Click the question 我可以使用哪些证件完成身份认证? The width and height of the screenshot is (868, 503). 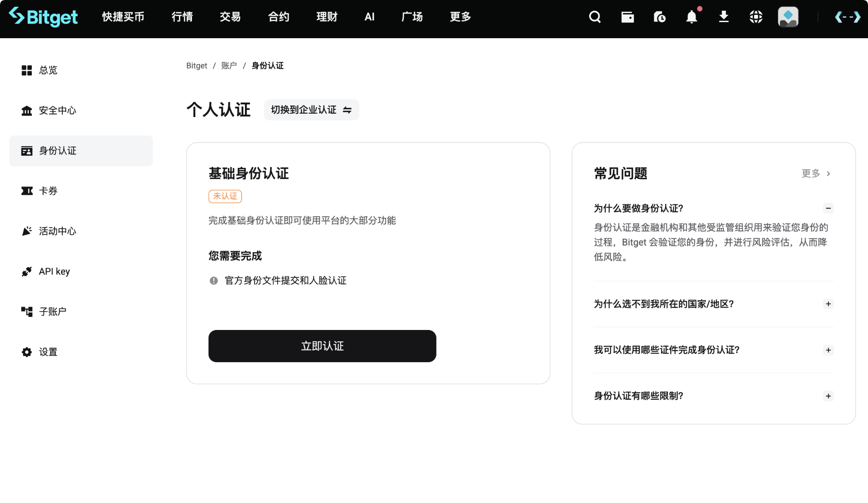(x=666, y=350)
